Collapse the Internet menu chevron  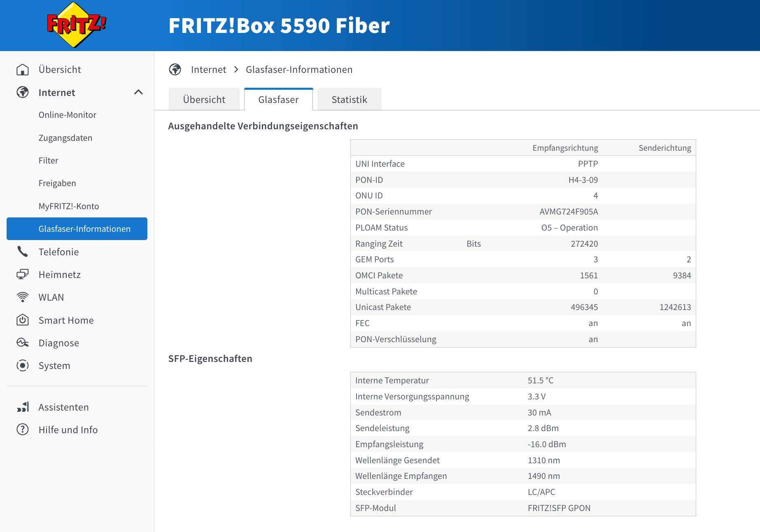(138, 92)
